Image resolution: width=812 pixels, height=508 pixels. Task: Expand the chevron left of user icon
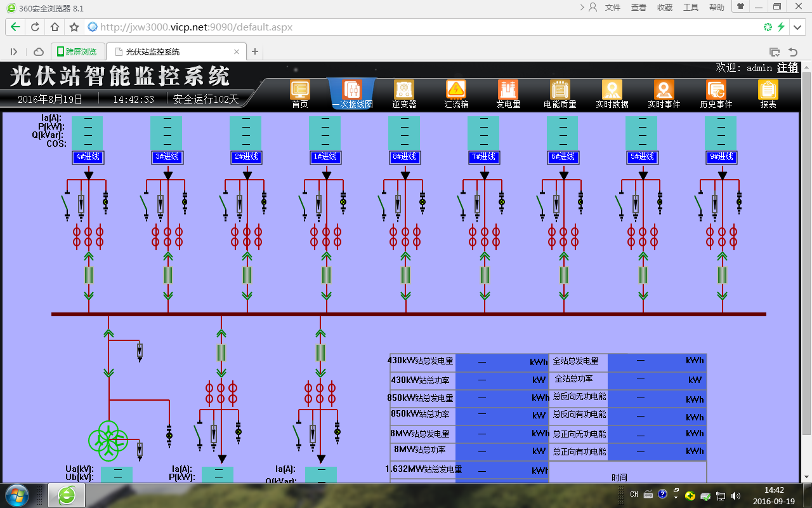pyautogui.click(x=583, y=8)
